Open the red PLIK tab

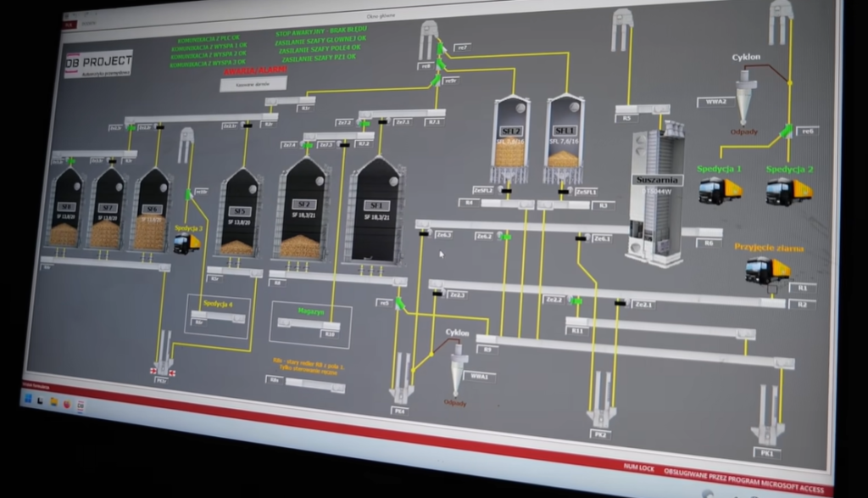tap(69, 25)
